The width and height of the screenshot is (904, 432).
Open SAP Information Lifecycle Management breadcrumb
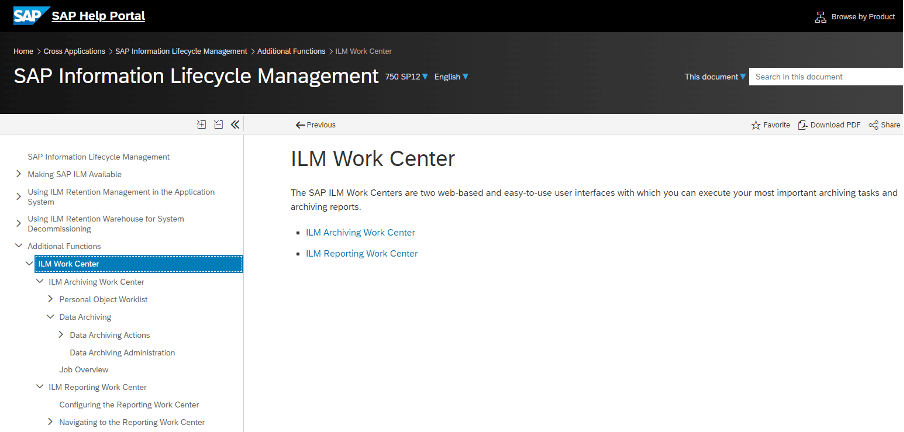coord(181,51)
